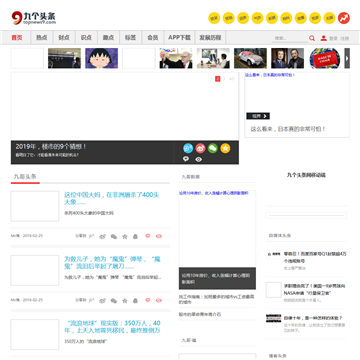The image size is (360, 360).
Task: Open comments on the 这位中国大妈 article
Action: coord(148,236)
